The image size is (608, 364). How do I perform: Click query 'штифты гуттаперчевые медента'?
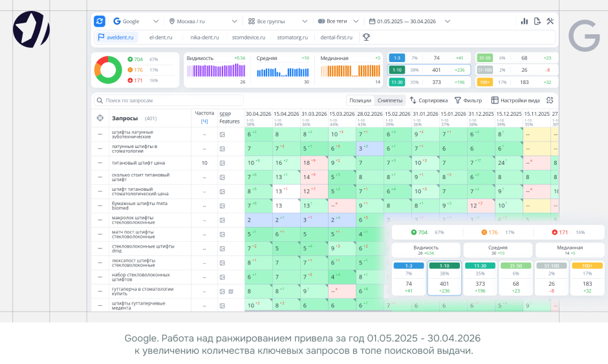click(138, 305)
